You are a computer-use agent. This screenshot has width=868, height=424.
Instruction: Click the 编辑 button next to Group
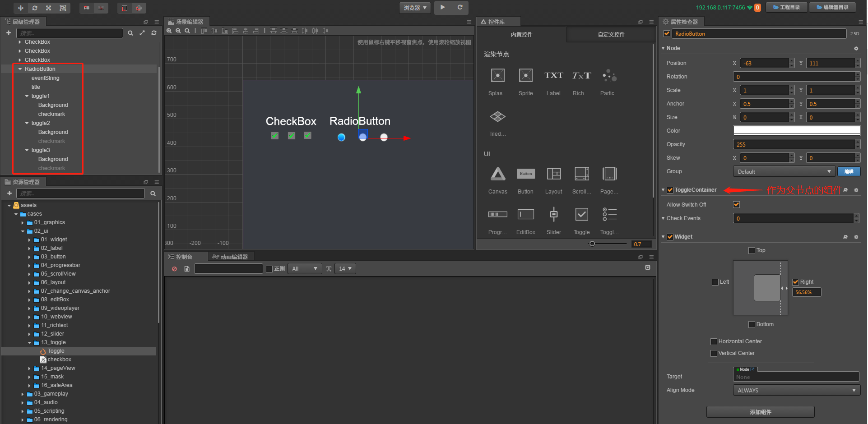point(849,171)
